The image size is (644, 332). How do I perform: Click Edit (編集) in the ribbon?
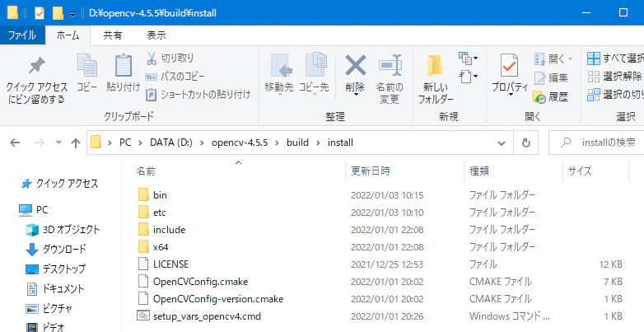pos(551,77)
